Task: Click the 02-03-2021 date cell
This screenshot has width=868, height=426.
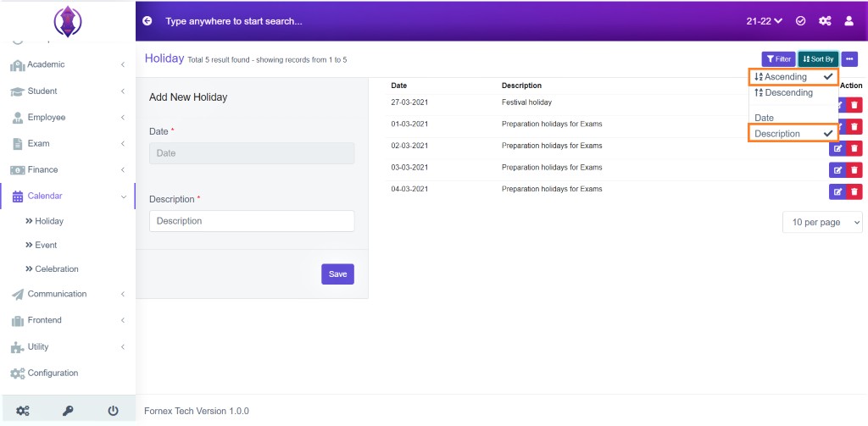Action: pos(409,146)
